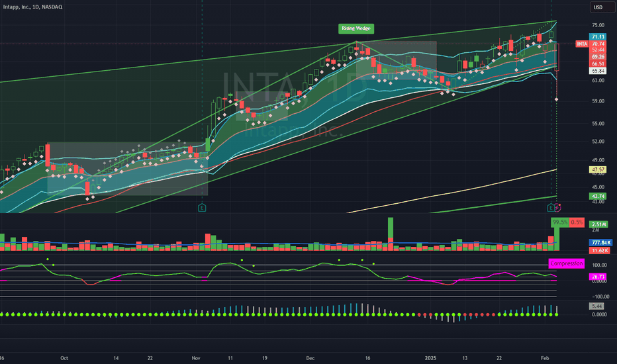Click the November earnings E marker
Screen dimensions: 617x364
[202, 207]
